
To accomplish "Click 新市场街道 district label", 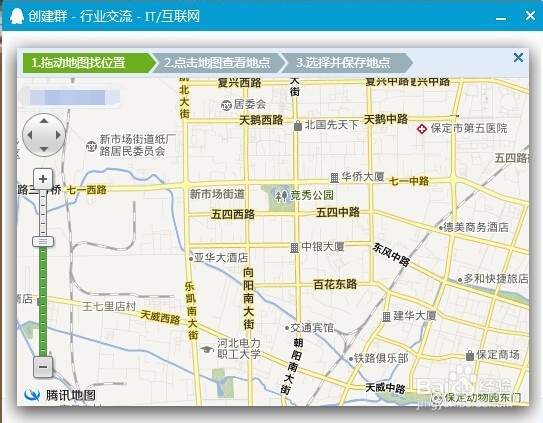I will (x=217, y=194).
